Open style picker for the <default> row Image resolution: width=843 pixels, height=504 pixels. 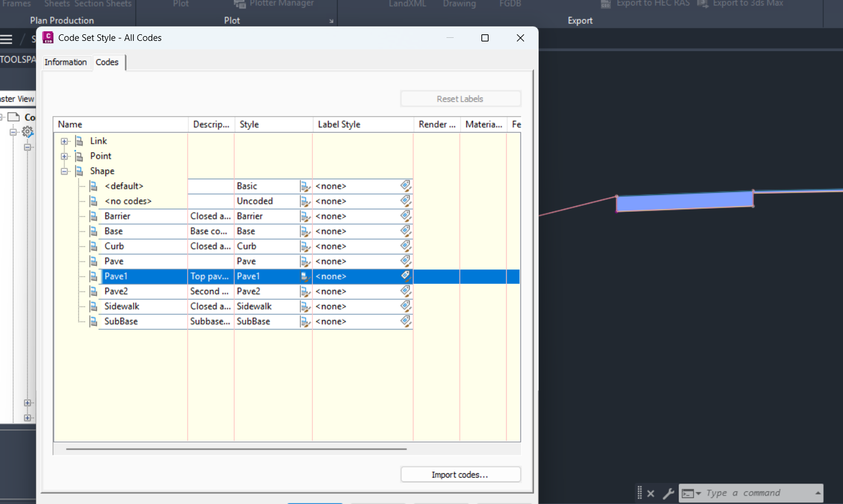pyautogui.click(x=305, y=186)
